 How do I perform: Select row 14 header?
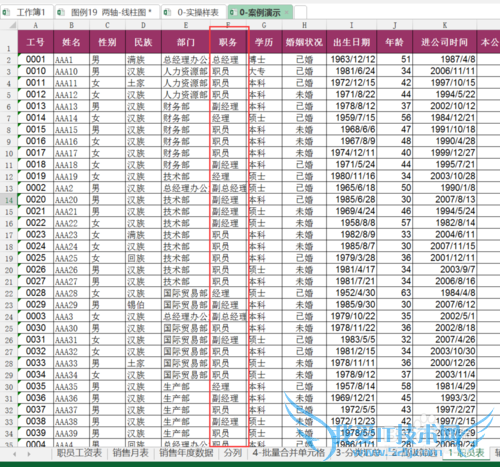point(9,200)
